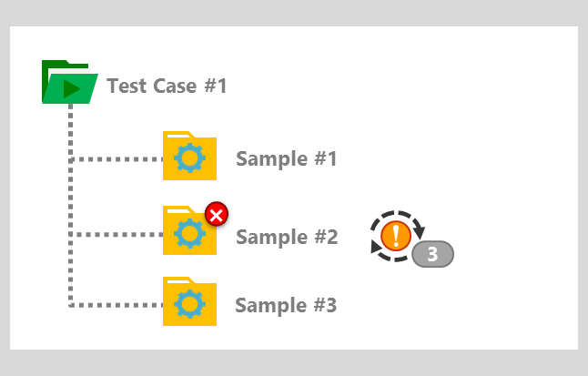Click the dotted connector leading to Sample #1
588x376 pixels.
117,159
